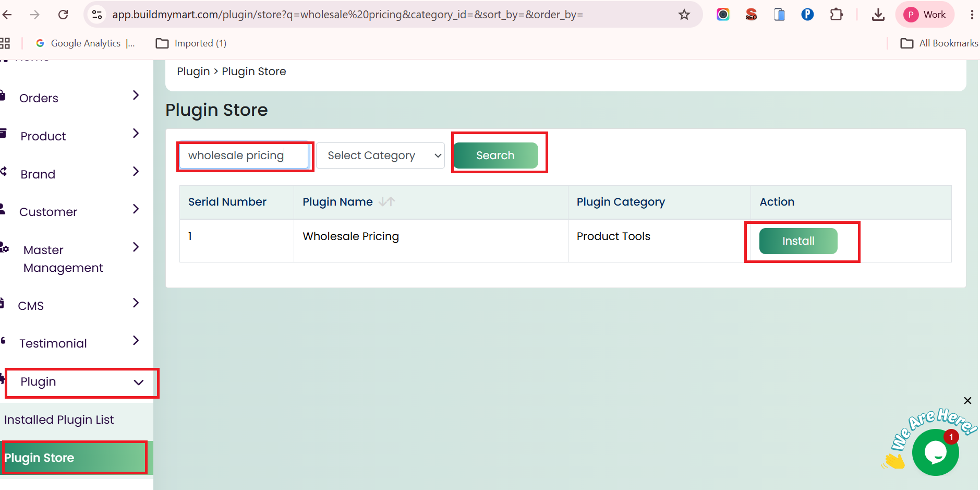The image size is (980, 490).
Task: Open the Work profile button
Action: pos(925,15)
